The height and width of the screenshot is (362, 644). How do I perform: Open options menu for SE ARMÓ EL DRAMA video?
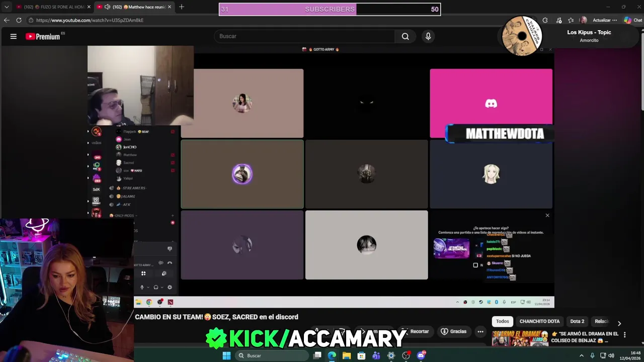click(x=625, y=334)
